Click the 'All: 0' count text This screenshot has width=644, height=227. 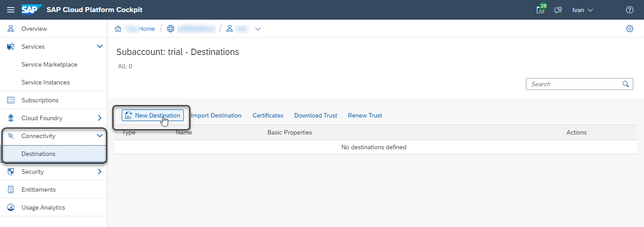[124, 66]
